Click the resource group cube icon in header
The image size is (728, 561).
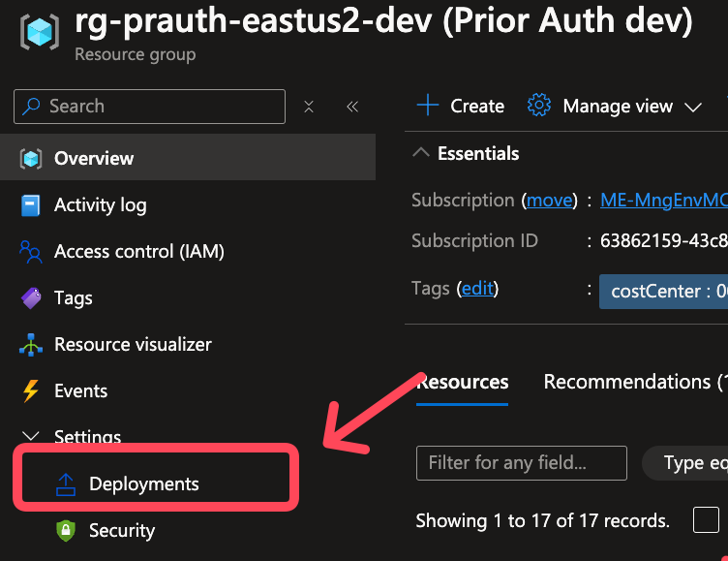coord(40,32)
